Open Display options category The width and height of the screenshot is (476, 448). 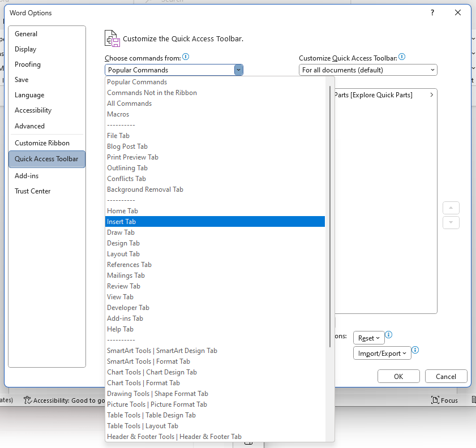pos(47,49)
